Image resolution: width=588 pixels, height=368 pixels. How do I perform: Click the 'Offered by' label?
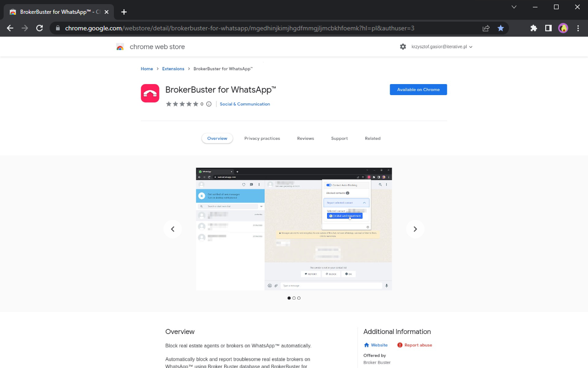click(x=374, y=356)
